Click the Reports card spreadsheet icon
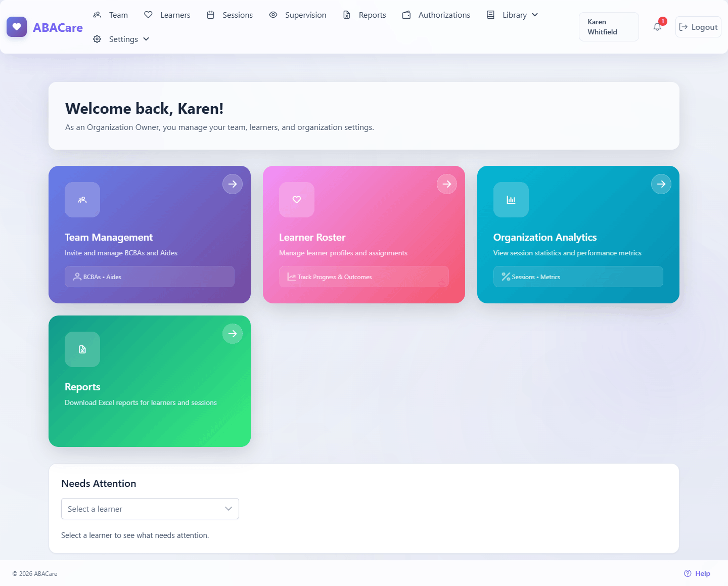The image size is (728, 586). click(x=82, y=349)
